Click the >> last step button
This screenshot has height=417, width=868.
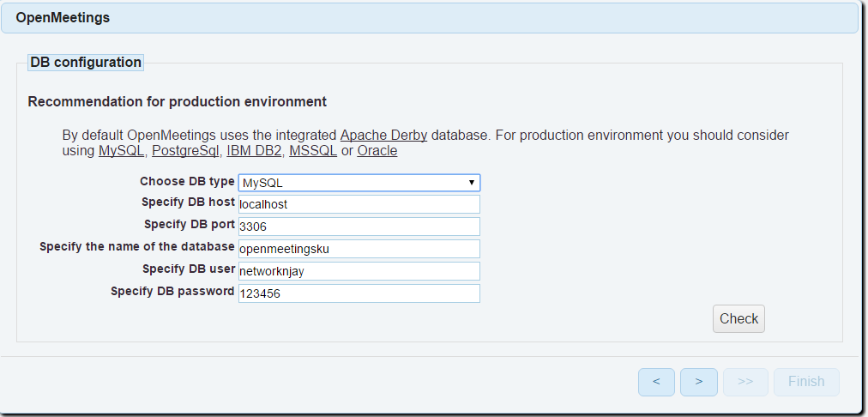tap(745, 382)
